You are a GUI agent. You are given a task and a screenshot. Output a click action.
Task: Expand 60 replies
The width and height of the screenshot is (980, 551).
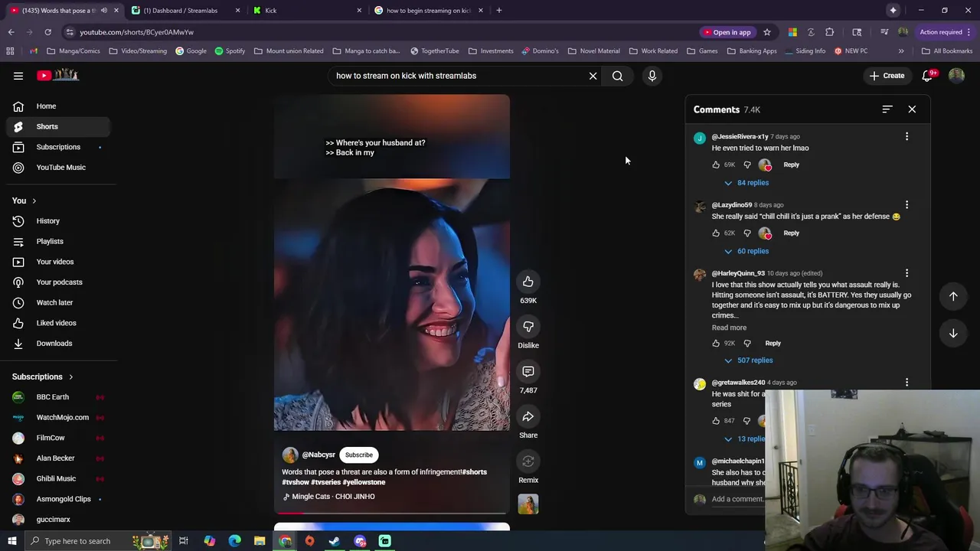[746, 251]
